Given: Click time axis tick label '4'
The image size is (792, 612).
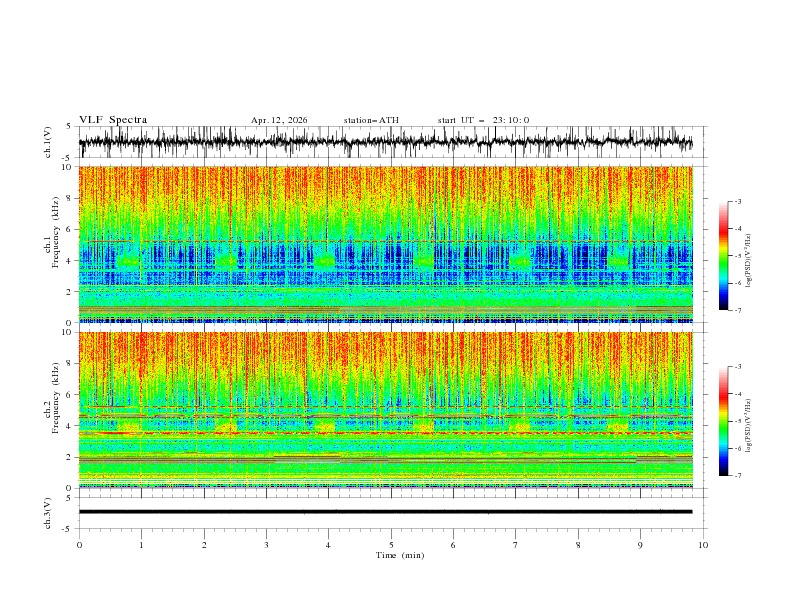Looking at the screenshot, I should coord(328,545).
